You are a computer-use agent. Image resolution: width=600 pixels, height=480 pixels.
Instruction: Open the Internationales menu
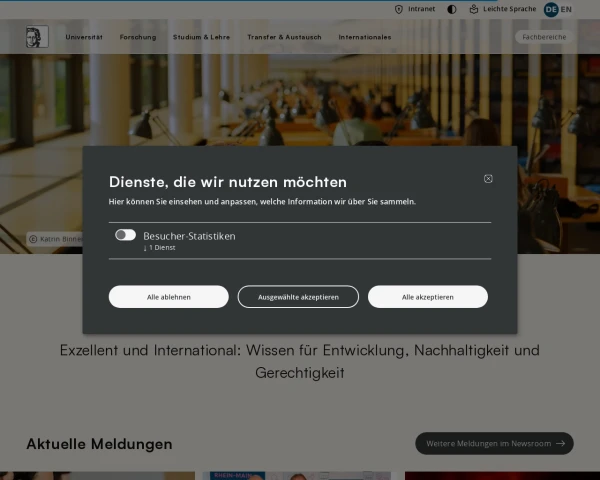pos(365,37)
